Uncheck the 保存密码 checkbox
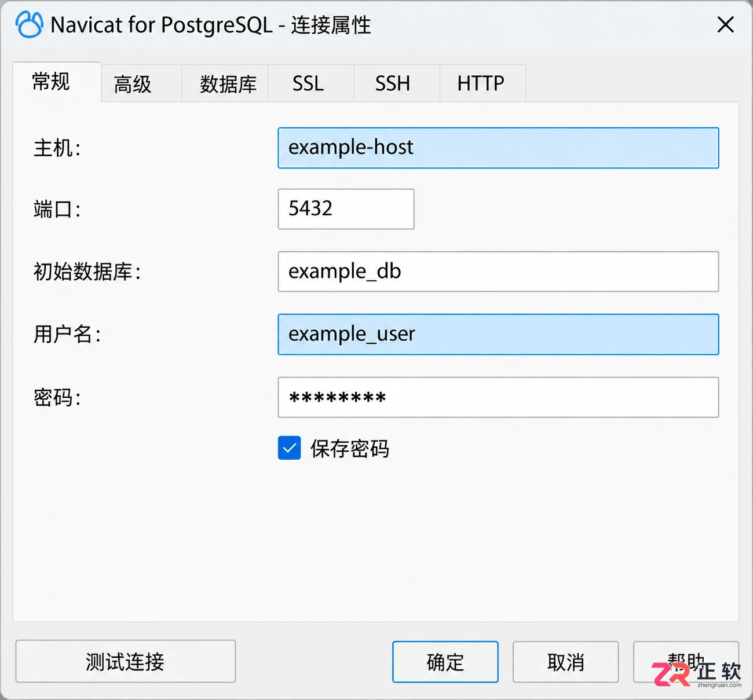The image size is (753, 700). click(289, 448)
